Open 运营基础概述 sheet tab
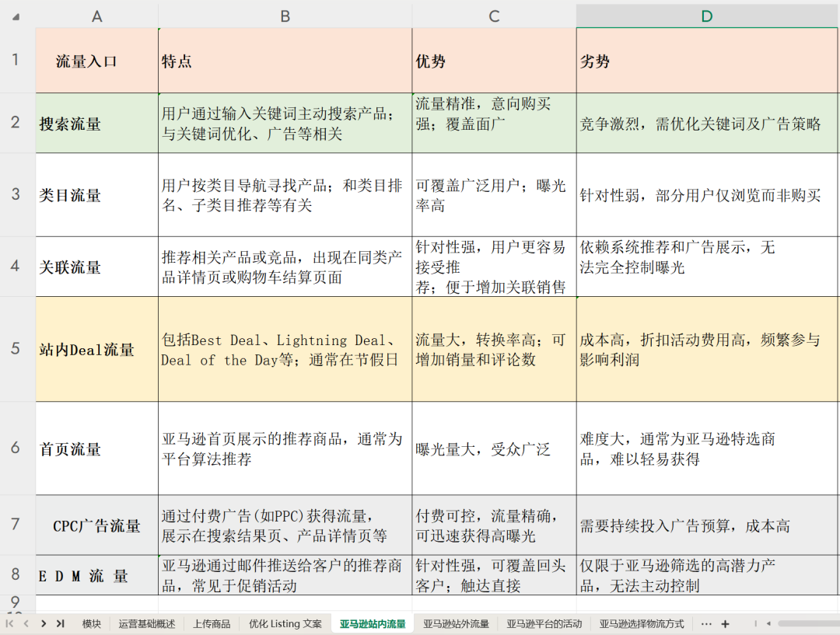The width and height of the screenshot is (840, 635). (147, 624)
